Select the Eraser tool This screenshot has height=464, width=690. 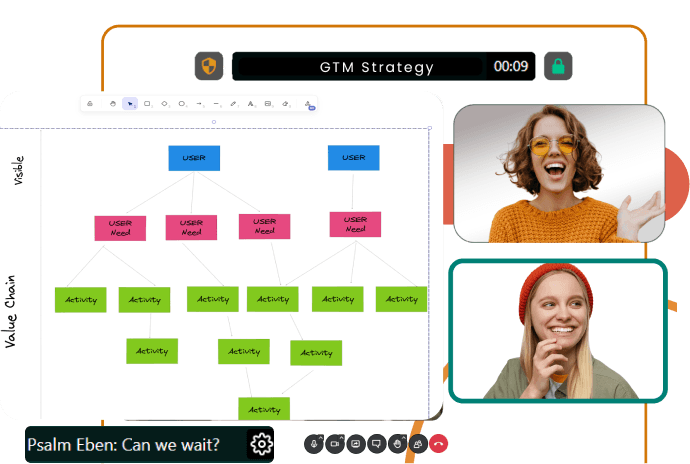(286, 104)
